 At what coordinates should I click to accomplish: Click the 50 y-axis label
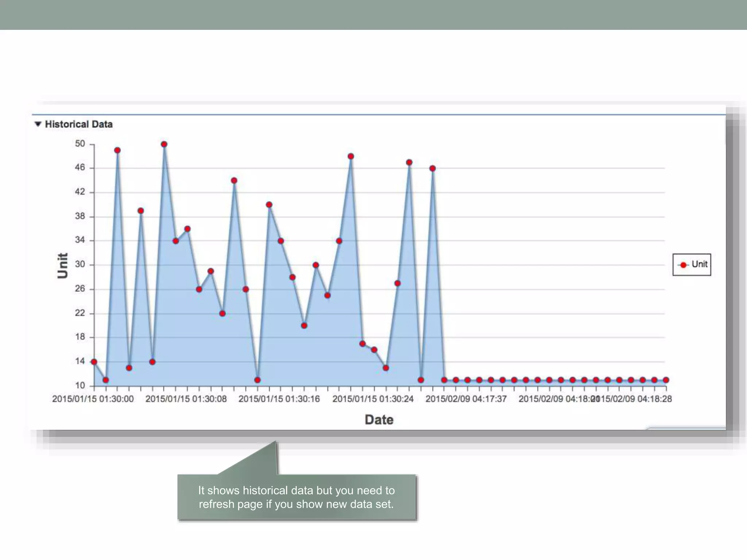(x=80, y=144)
